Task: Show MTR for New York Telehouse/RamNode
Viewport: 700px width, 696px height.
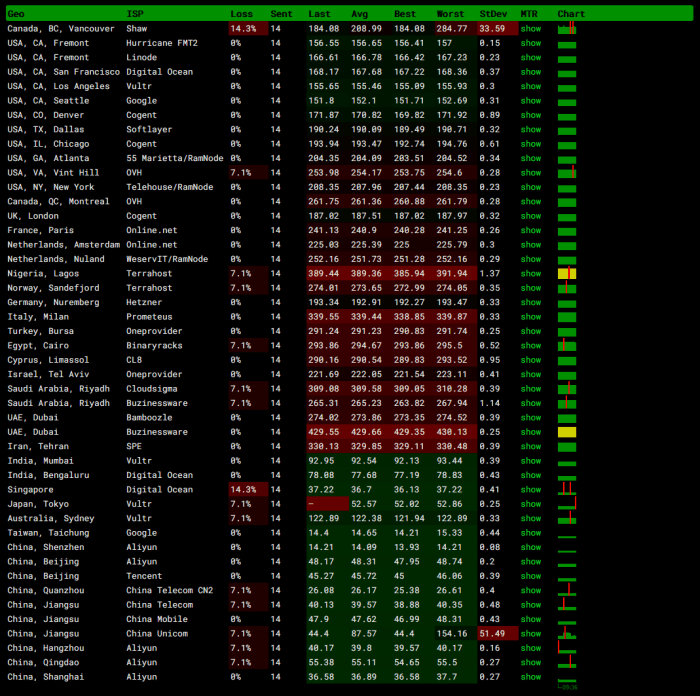Action: [x=531, y=187]
